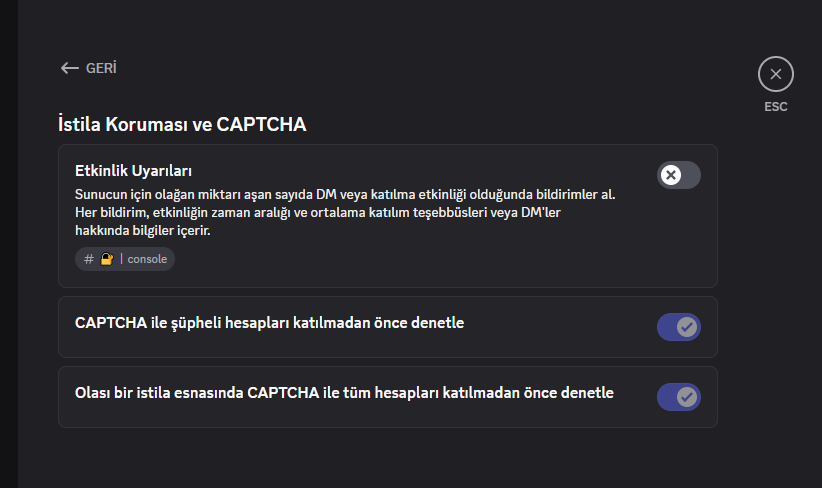
Task: Click the Olası bir istila esnasında row label
Action: [344, 393]
